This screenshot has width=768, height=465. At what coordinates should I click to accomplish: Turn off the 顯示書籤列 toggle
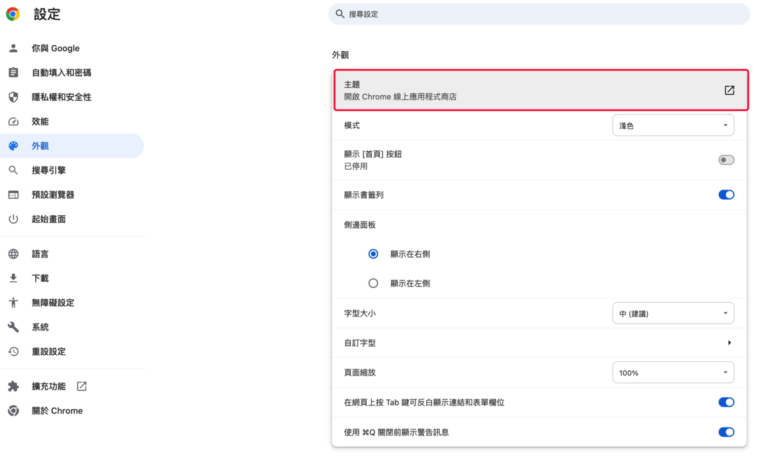click(726, 195)
